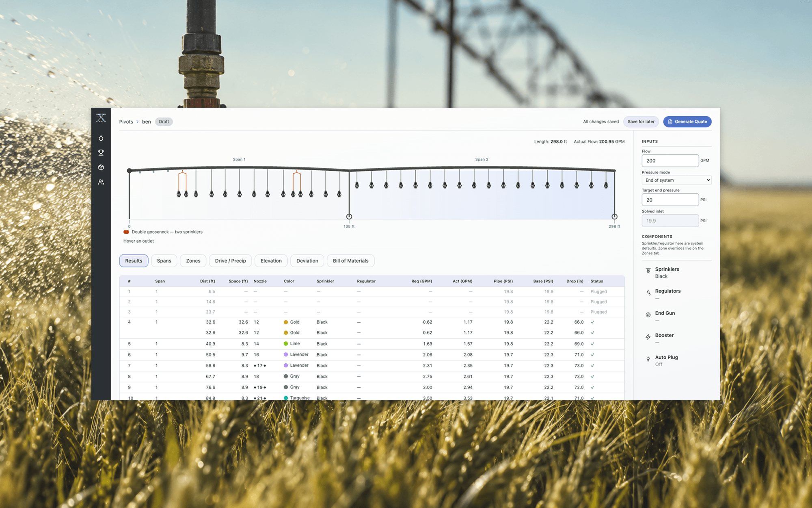Screen dimensions: 812x508
Task: Click the Turquoise color dot in row 10
Action: click(x=286, y=398)
